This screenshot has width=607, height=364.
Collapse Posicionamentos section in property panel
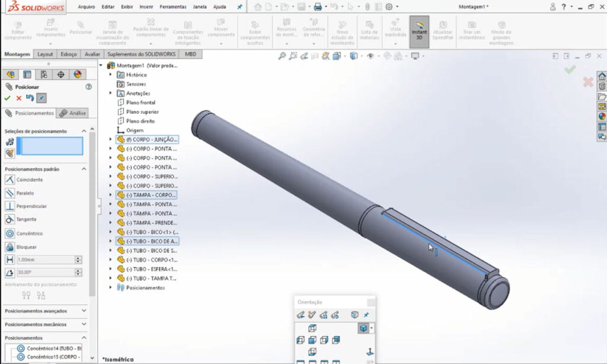(84, 338)
